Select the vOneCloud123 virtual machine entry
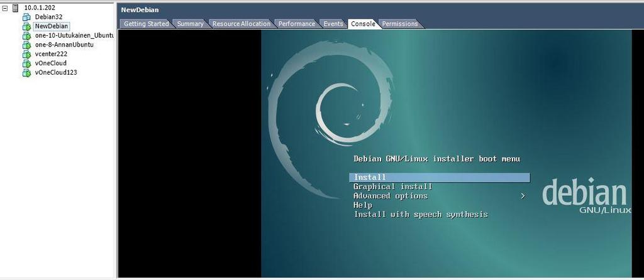644x280 pixels. tap(56, 73)
